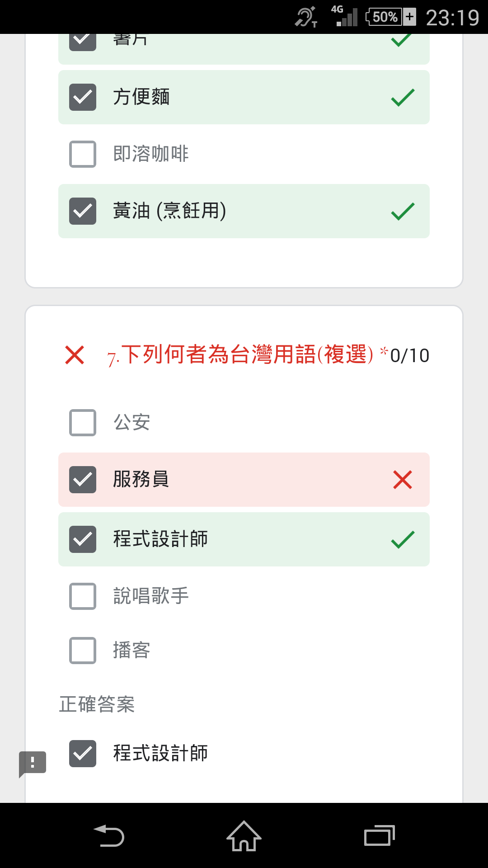Tap the question 7 title text
This screenshot has width=488, height=868.
[x=240, y=354]
